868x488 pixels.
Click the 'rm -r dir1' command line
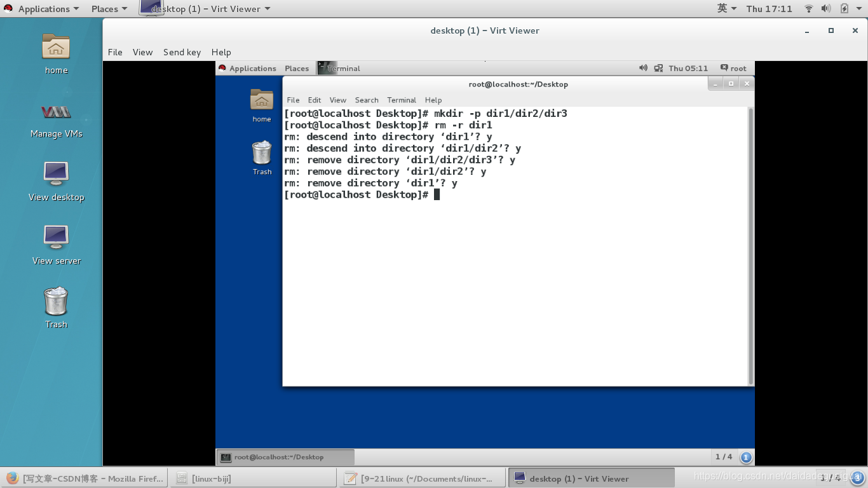(388, 125)
